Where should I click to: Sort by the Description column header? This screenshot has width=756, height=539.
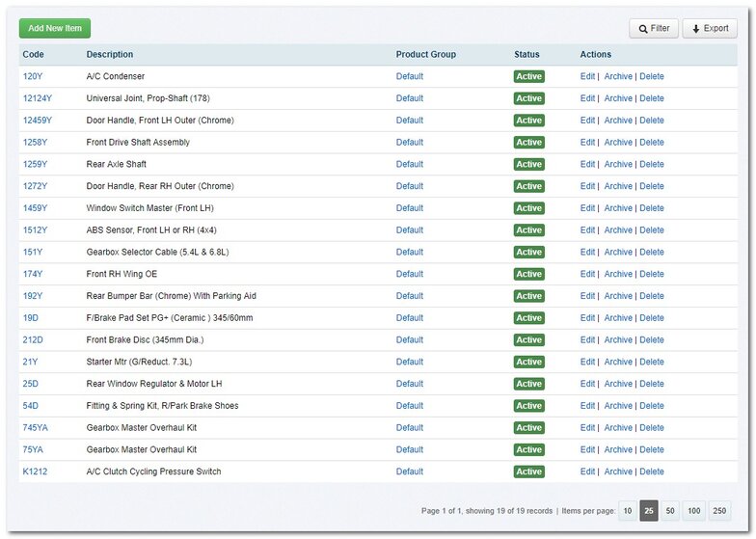(x=110, y=55)
